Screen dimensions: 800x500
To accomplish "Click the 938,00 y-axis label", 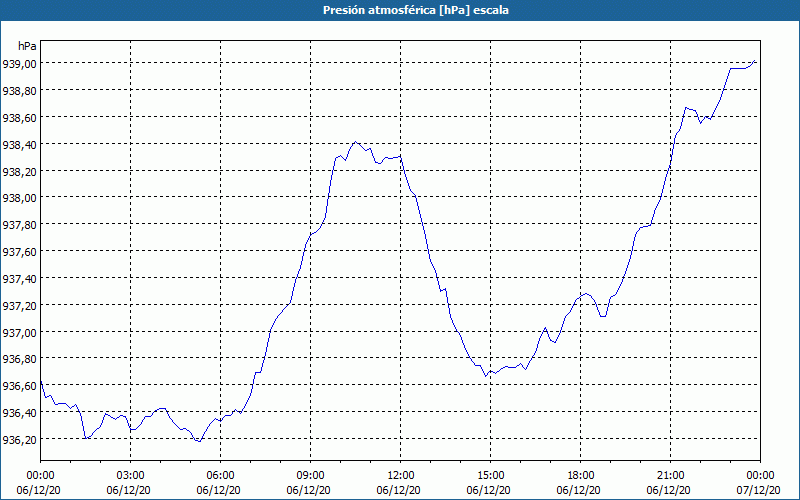I will [x=19, y=197].
